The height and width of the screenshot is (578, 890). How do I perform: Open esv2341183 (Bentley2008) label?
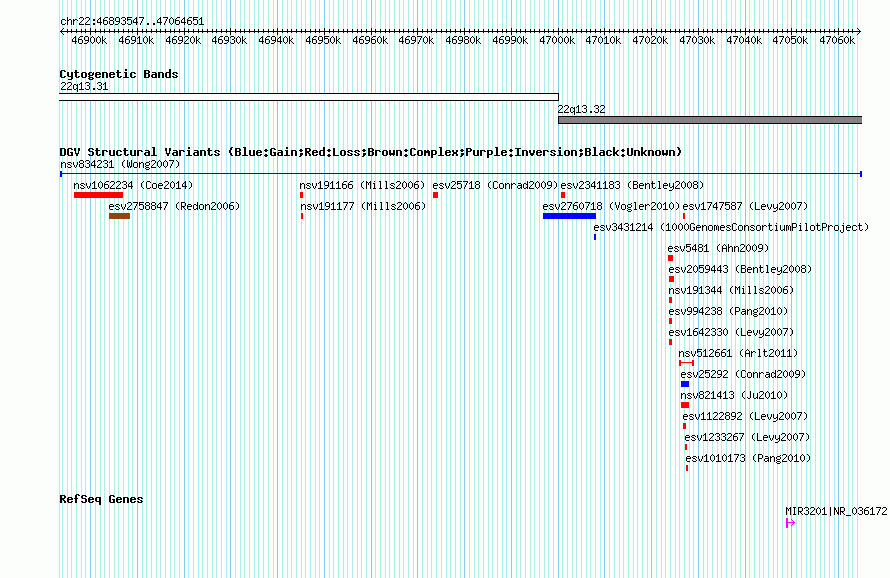click(632, 186)
